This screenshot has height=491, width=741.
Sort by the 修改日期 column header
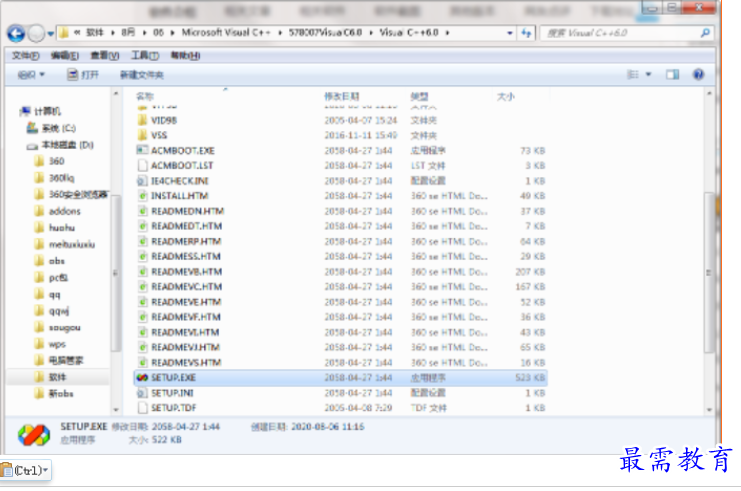pos(342,96)
